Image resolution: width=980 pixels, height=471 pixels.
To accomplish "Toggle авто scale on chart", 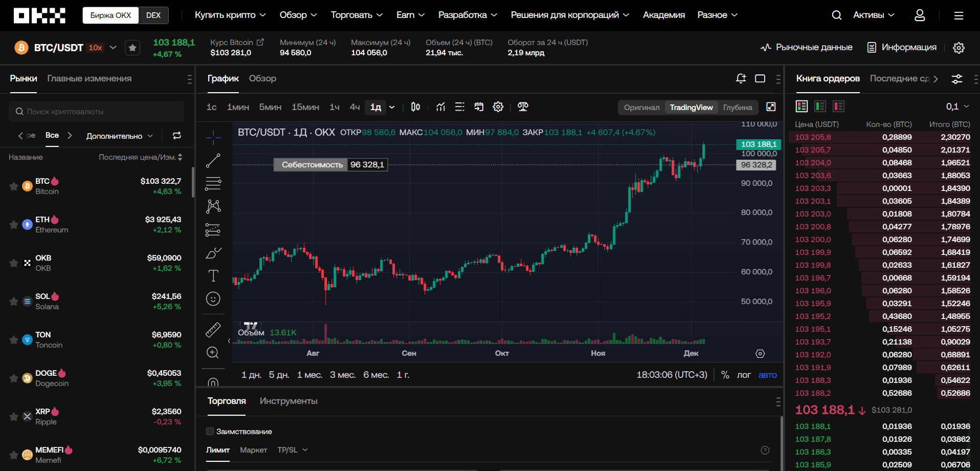I will (768, 375).
